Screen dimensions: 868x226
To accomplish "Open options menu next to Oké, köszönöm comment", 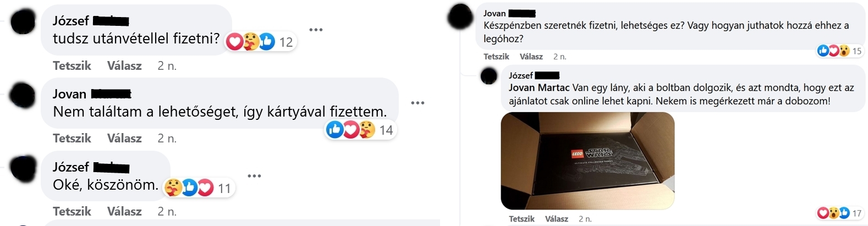I will (x=254, y=176).
